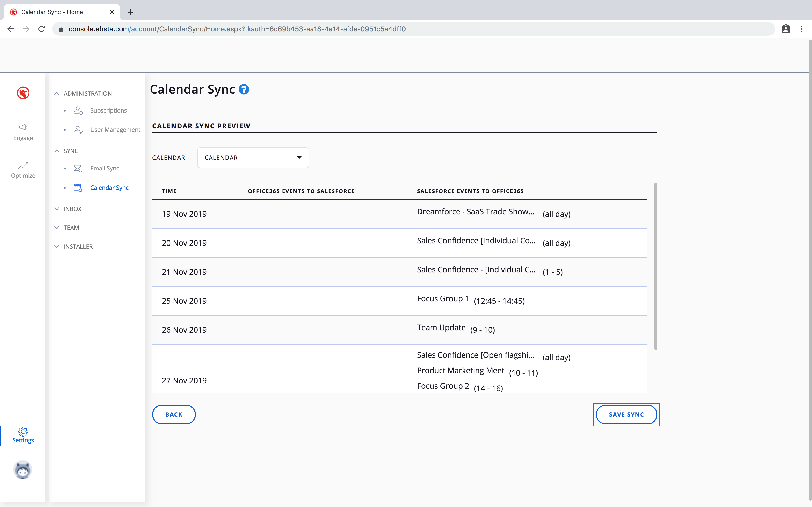Screen dimensions: 812x507
Task: Click the blue help question mark icon
Action: (244, 90)
